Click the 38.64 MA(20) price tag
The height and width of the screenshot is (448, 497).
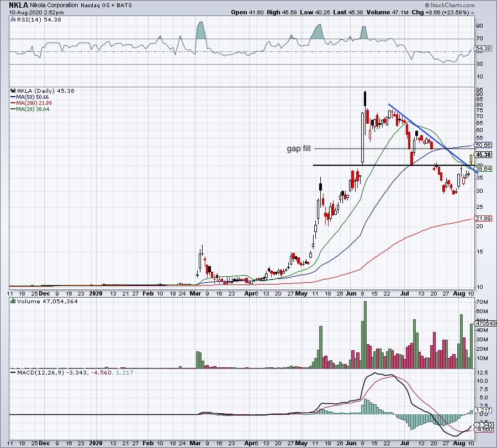pyautogui.click(x=483, y=168)
